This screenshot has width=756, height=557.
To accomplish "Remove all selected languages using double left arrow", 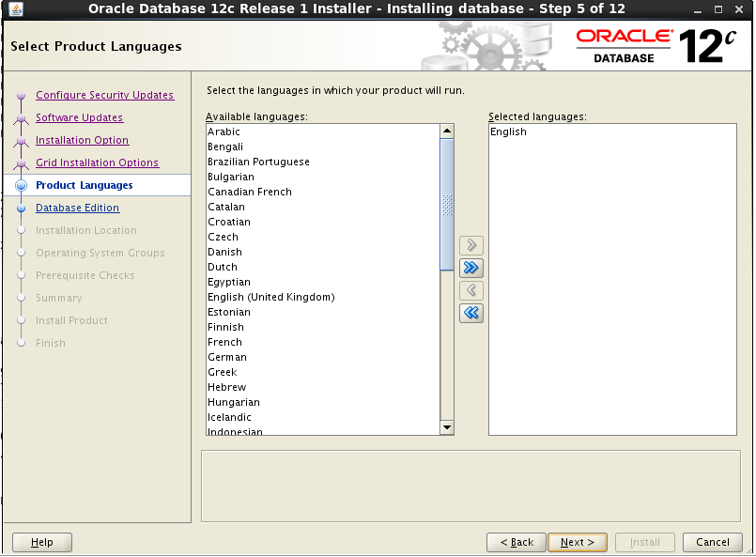I will (471, 313).
